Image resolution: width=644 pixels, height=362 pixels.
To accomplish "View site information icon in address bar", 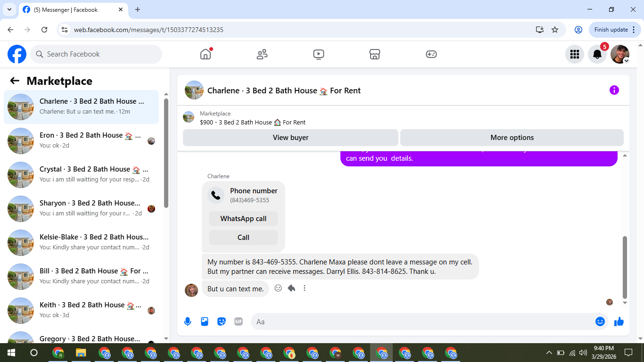I will point(65,30).
